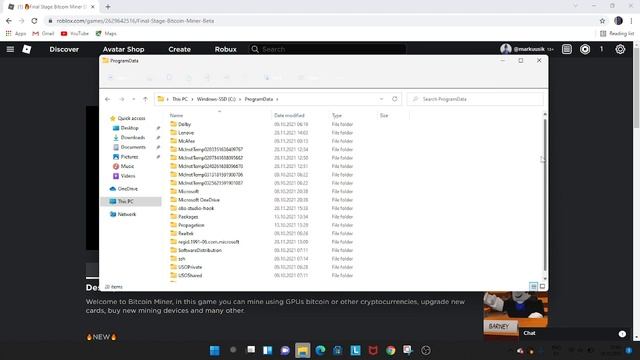
Task: Open Gmail bookmark
Action: [43, 33]
